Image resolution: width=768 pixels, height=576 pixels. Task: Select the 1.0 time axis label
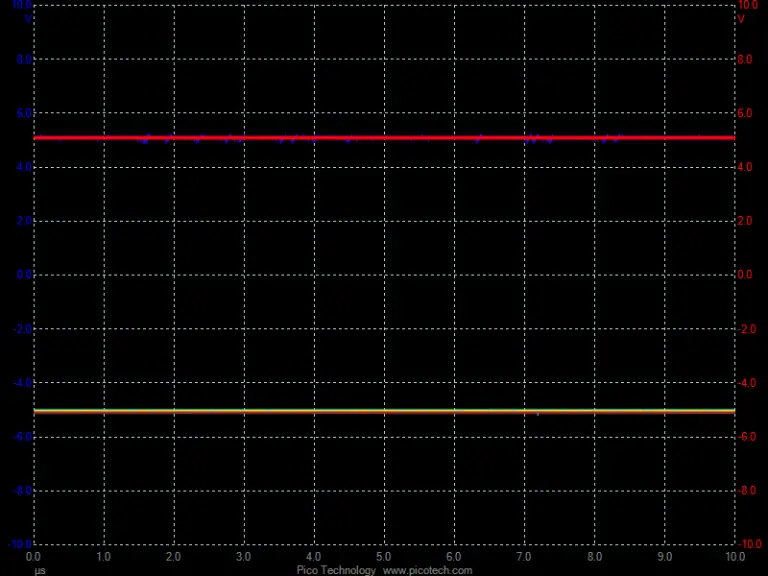point(103,557)
